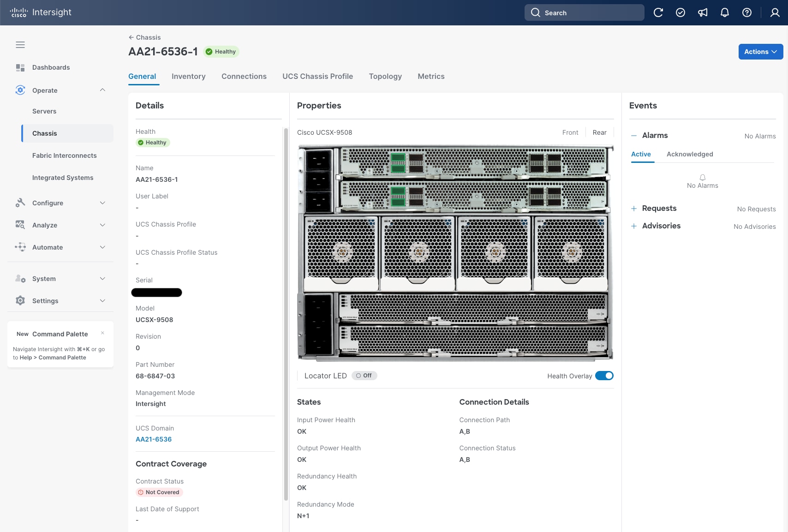Click the Configure wrench icon

point(20,203)
